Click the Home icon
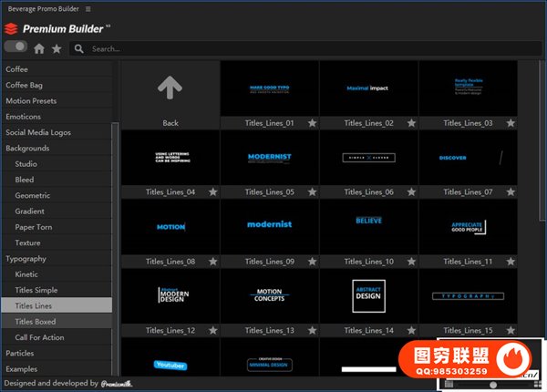This screenshot has width=547, height=392. 39,48
